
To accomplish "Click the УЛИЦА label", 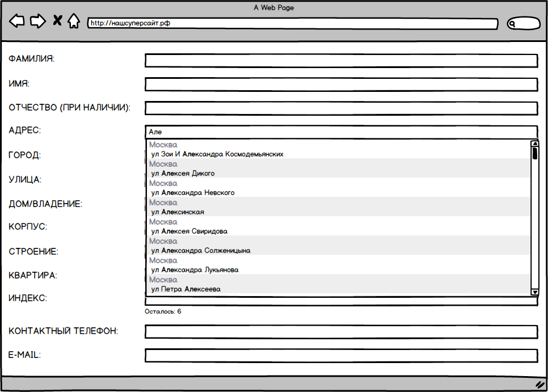I will pos(25,180).
